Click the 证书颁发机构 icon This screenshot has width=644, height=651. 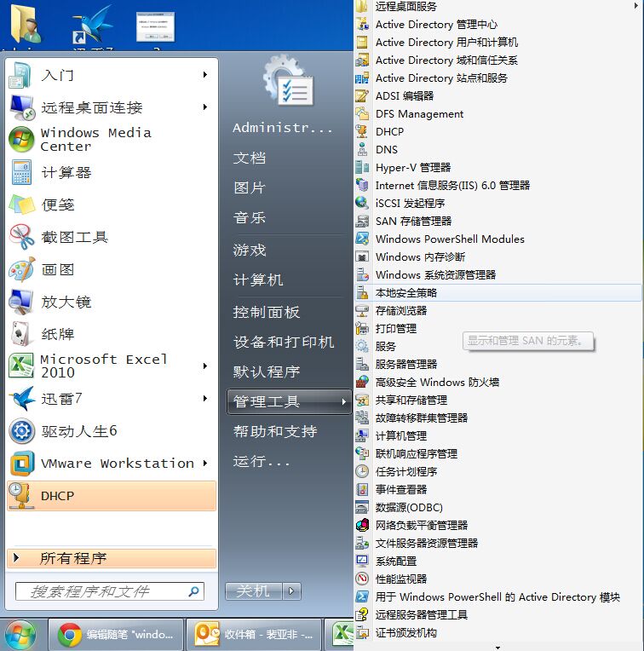[x=362, y=632]
